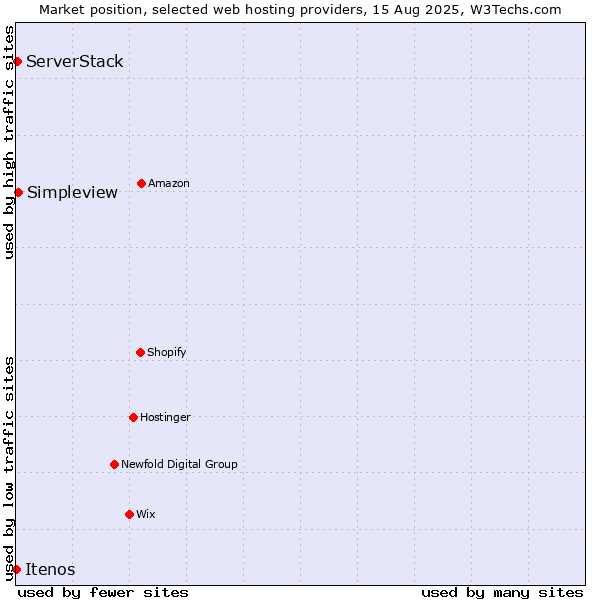The height and width of the screenshot is (600, 600).
Task: Click the 'used by fewer sites' axis label
Action: point(103,593)
